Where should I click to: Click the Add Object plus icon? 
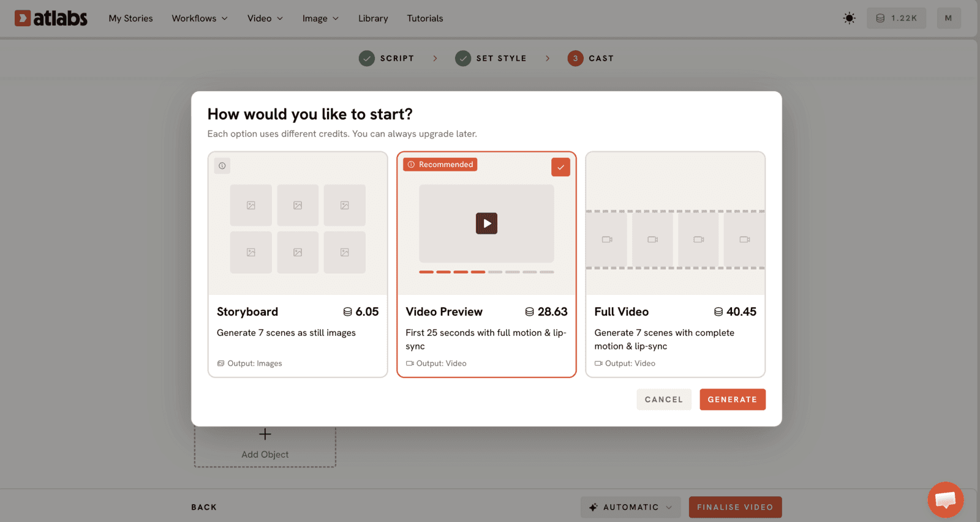[x=265, y=434]
